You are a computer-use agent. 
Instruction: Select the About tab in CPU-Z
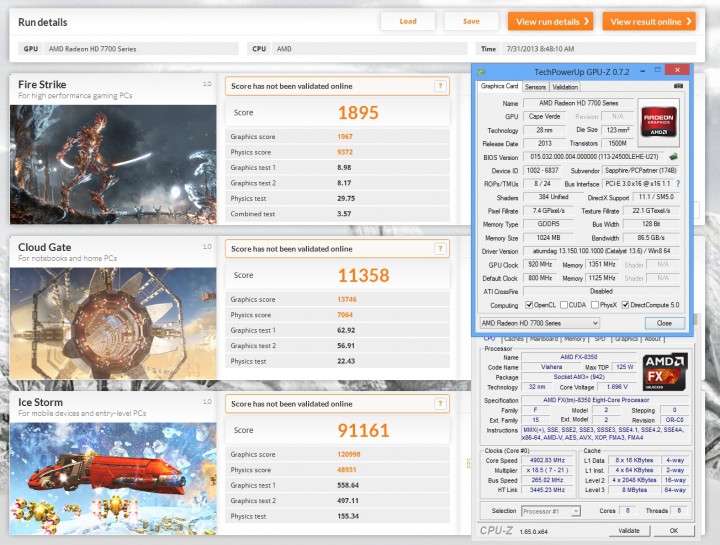652,339
